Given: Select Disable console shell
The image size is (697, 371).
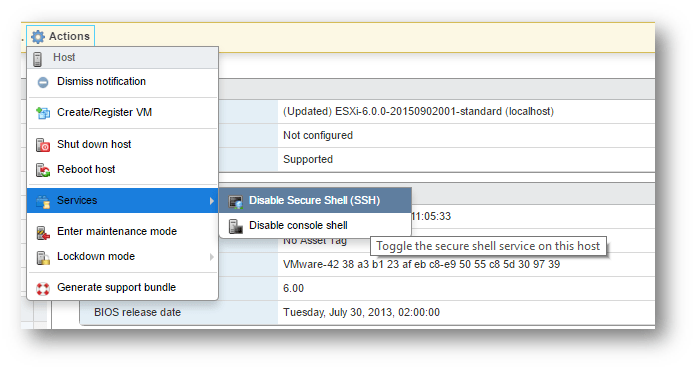Looking at the screenshot, I should click(315, 225).
